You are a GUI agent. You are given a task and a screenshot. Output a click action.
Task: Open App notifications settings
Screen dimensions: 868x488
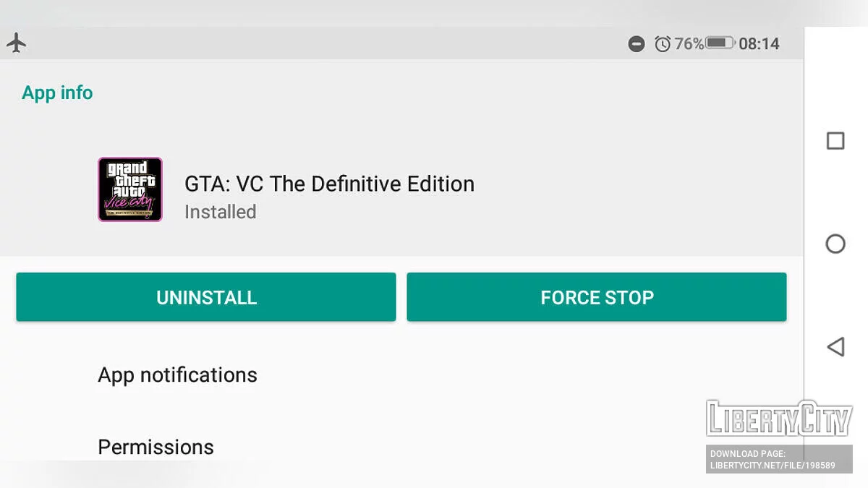click(178, 375)
